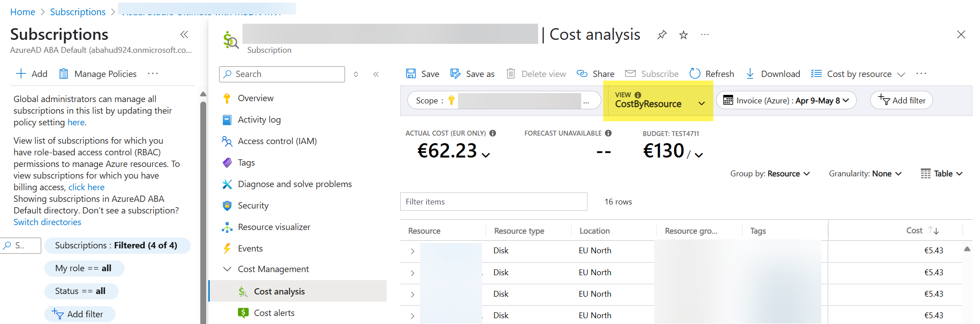Image resolution: width=980 pixels, height=324 pixels.
Task: Add a new subscription
Action: click(x=31, y=74)
